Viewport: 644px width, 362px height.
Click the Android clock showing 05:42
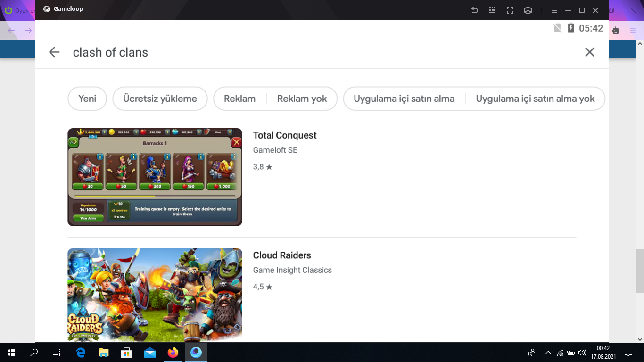(x=591, y=28)
